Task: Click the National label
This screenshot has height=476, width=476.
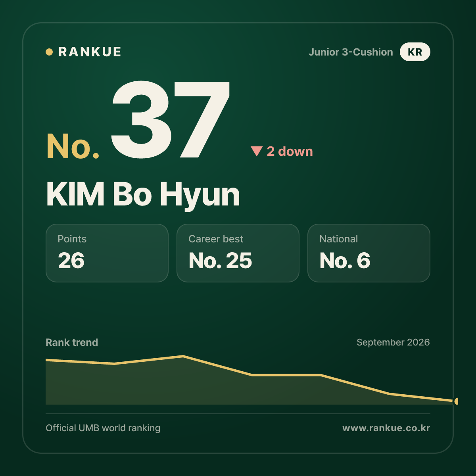Action: [x=338, y=239]
